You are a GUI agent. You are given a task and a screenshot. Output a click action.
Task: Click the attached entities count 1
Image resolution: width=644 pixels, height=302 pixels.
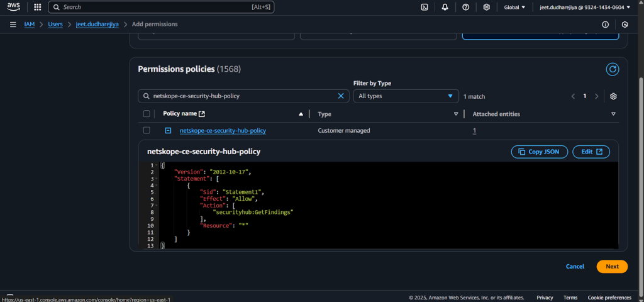pyautogui.click(x=474, y=131)
